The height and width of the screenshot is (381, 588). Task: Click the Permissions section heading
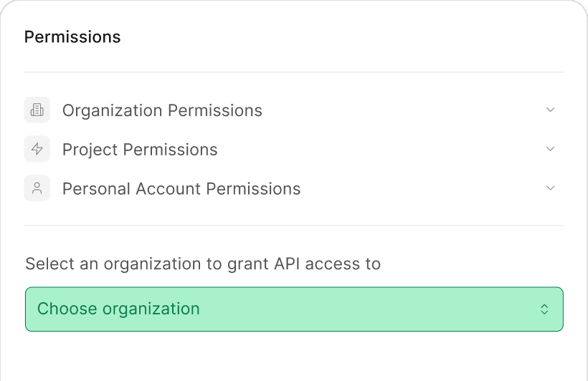72,37
